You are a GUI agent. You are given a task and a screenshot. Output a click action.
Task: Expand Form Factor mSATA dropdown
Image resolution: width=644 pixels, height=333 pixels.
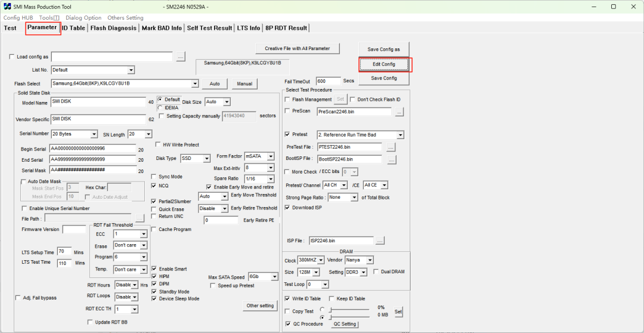271,156
